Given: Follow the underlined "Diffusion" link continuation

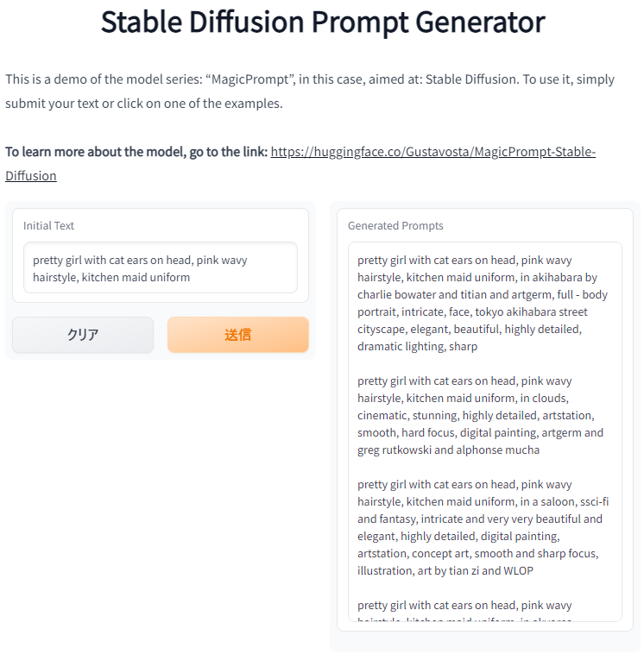Looking at the screenshot, I should pyautogui.click(x=31, y=176).
